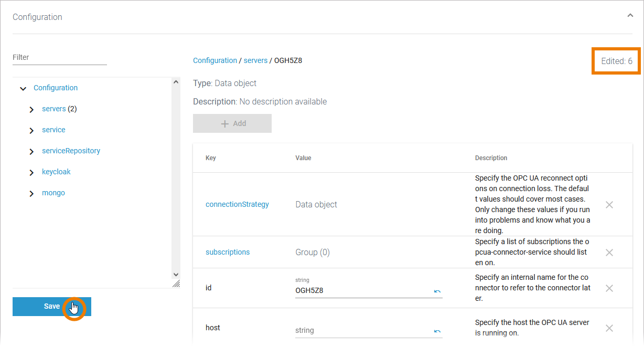Screen dimensions: 644x346
Task: Expand the serviceRepository tree node
Action: point(32,152)
